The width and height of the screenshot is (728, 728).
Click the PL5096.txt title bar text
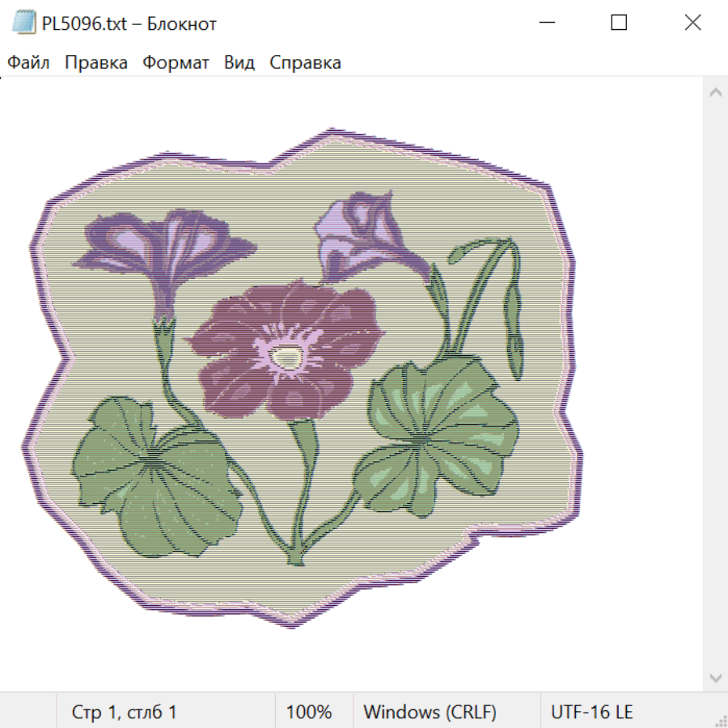129,23
